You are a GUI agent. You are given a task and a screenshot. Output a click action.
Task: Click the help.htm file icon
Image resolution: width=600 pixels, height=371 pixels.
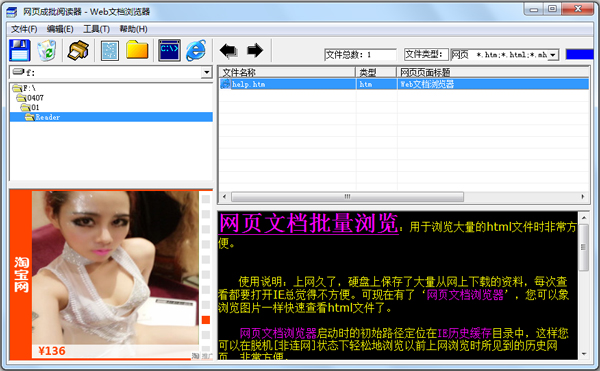click(x=226, y=84)
